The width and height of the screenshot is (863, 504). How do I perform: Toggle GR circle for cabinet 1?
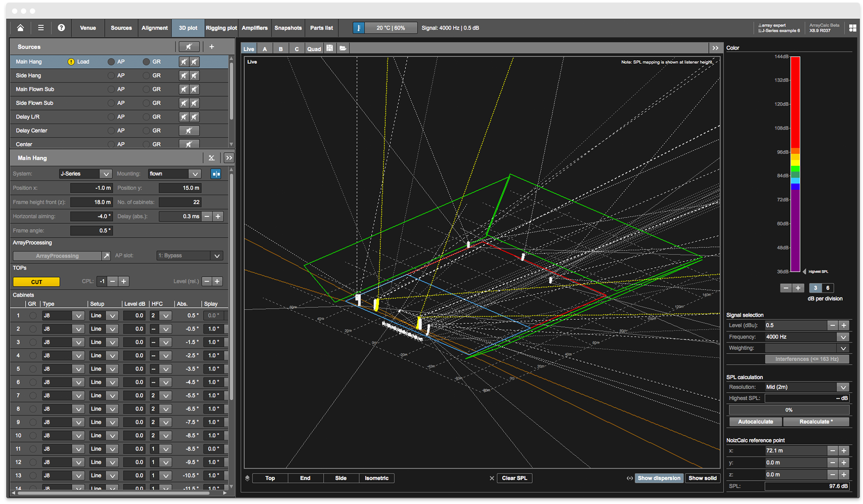click(x=33, y=316)
